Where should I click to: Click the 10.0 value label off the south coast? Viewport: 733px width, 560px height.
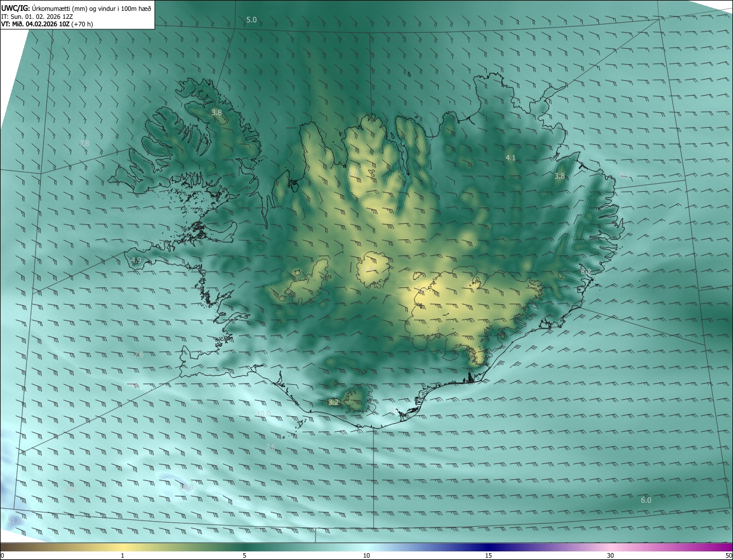[263, 413]
